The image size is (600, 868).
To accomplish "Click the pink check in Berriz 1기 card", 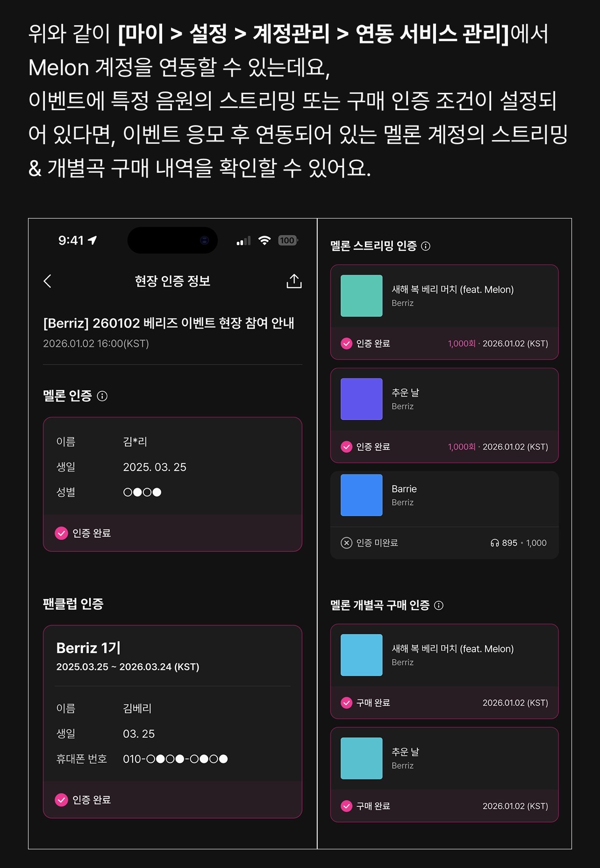I will (61, 800).
